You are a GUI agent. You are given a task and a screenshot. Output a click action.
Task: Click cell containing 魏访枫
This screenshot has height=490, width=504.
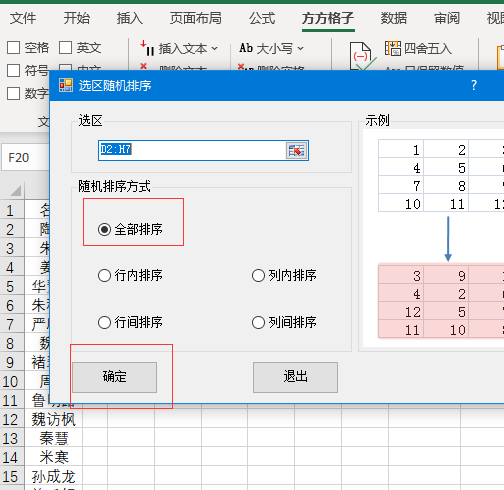click(53, 419)
